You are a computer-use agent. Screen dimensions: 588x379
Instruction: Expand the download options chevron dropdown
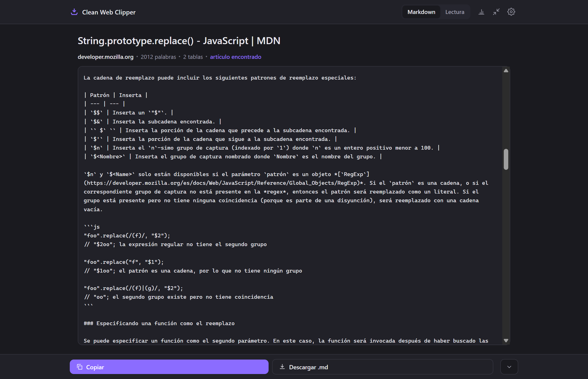point(509,367)
